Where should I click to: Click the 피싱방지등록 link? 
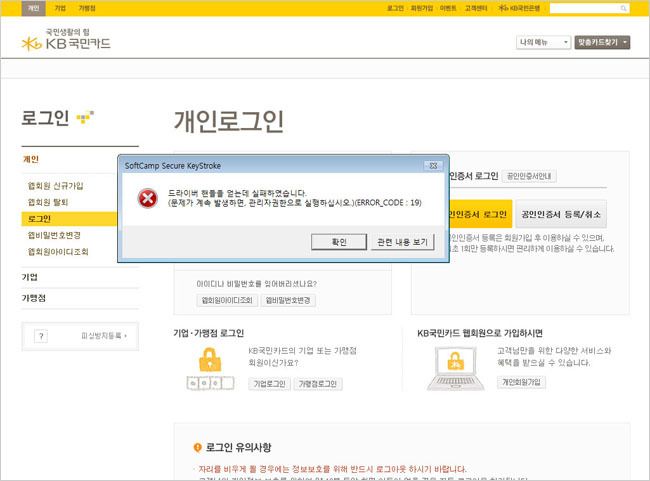(x=104, y=336)
